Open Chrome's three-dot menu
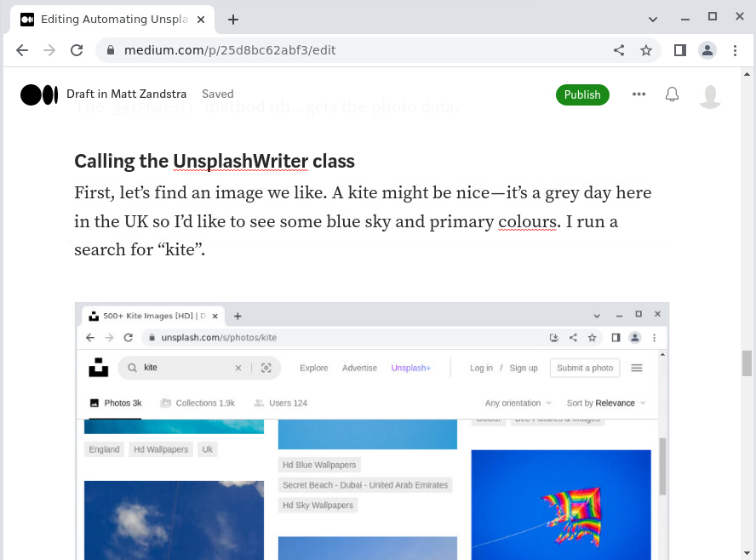Viewport: 756px width, 560px height. pos(735,50)
